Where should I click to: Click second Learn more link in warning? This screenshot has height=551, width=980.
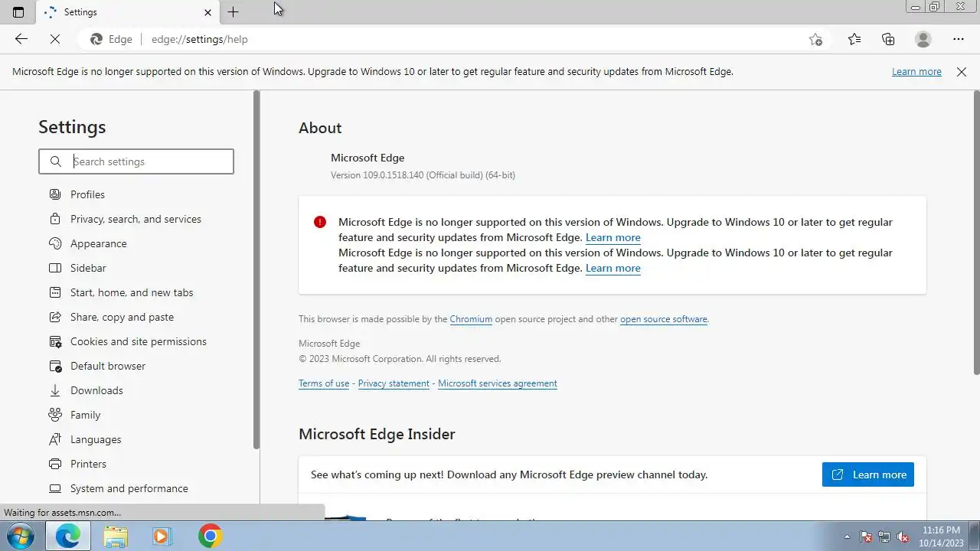click(x=613, y=268)
